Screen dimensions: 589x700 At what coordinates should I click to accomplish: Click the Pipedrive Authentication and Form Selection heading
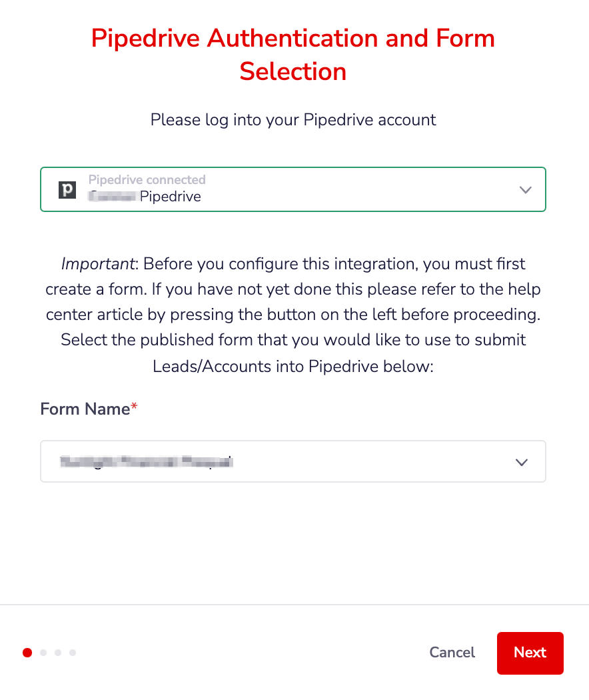[x=293, y=55]
